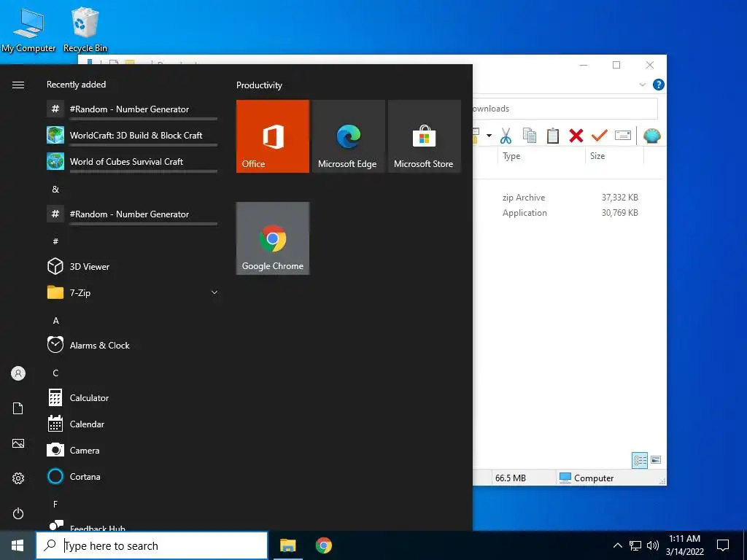Open the Recycle Bin desktop icon
Viewport: 747px width, 560px height.
pos(85,29)
